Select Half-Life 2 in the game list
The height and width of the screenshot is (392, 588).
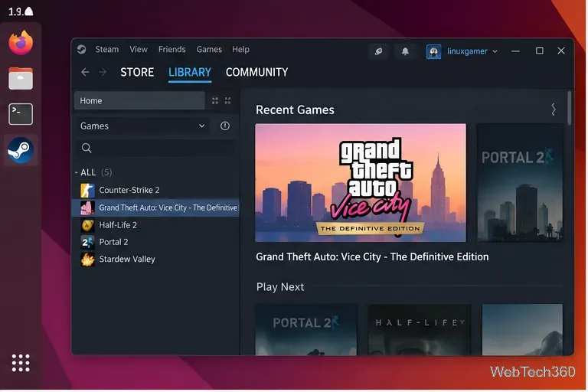click(x=155, y=225)
